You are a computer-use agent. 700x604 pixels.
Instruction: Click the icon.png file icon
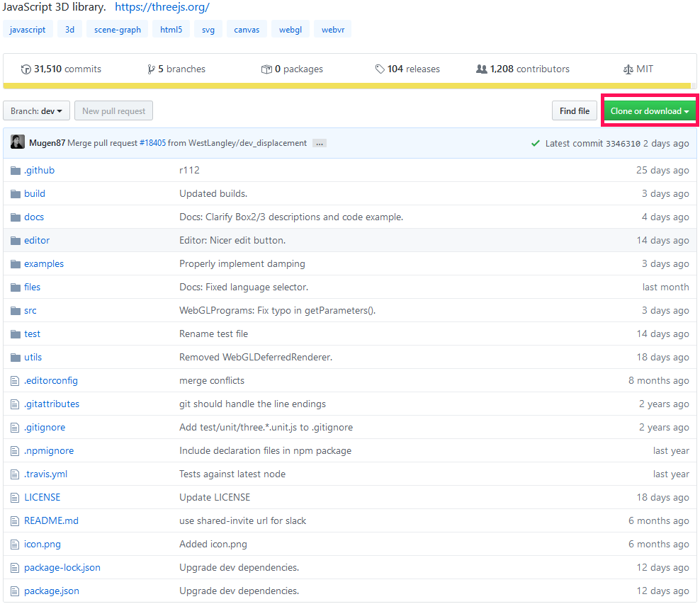[15, 545]
